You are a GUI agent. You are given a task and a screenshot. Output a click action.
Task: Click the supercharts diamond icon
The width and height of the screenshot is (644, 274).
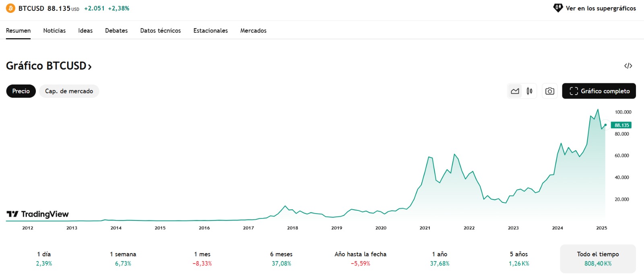pyautogui.click(x=558, y=8)
